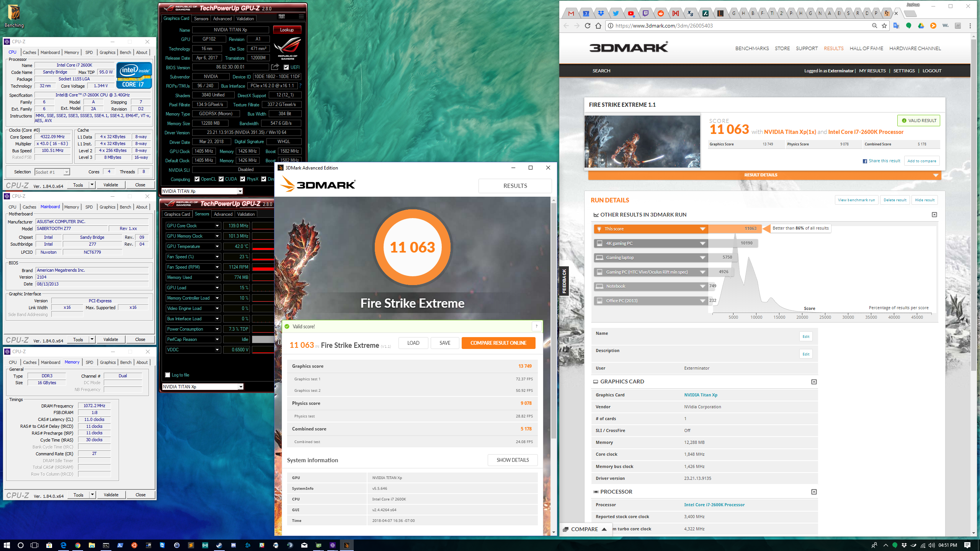Open the Benching desktop shortcut
This screenshot has height=551, width=980.
click(14, 16)
